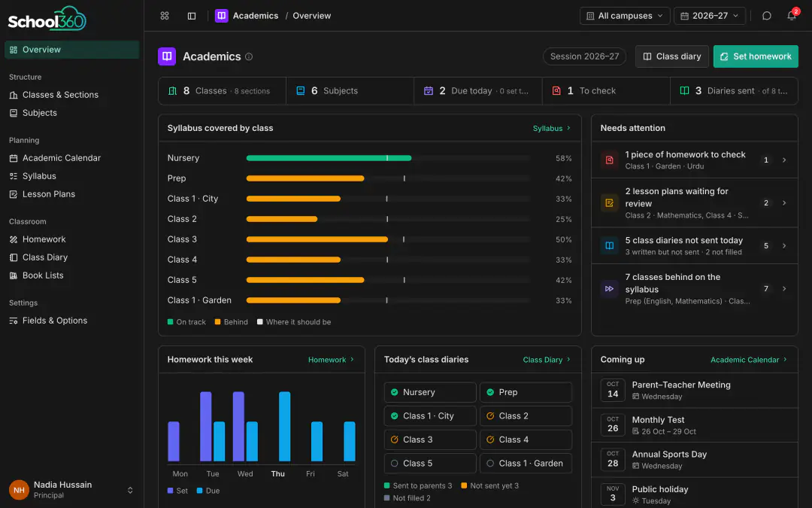Click the Oct 14 date badge

(613, 391)
